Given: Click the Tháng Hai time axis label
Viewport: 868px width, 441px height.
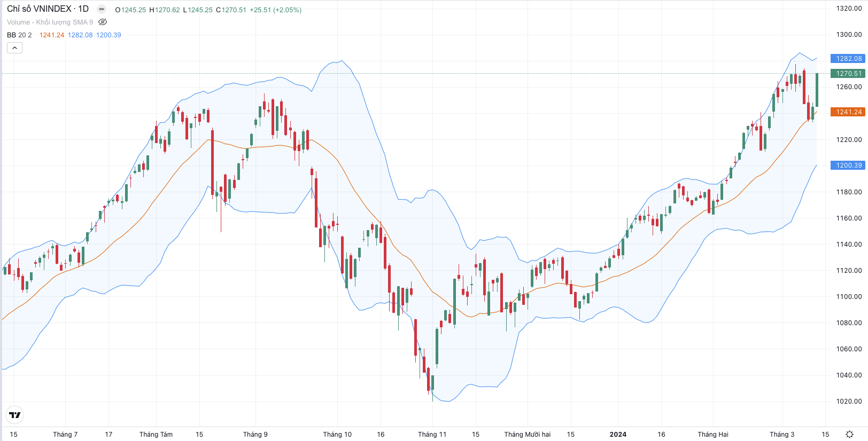Looking at the screenshot, I should pyautogui.click(x=713, y=434).
